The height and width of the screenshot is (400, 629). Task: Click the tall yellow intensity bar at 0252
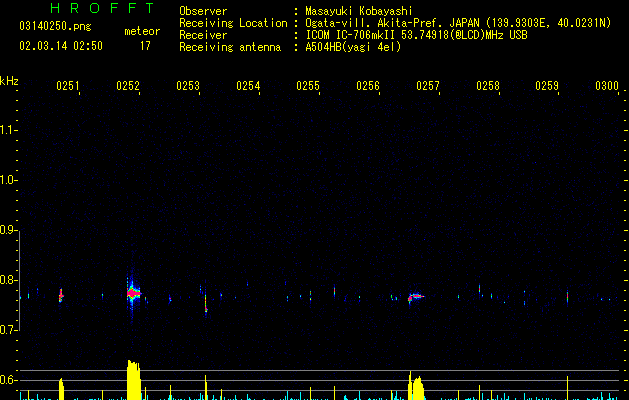tap(134, 380)
